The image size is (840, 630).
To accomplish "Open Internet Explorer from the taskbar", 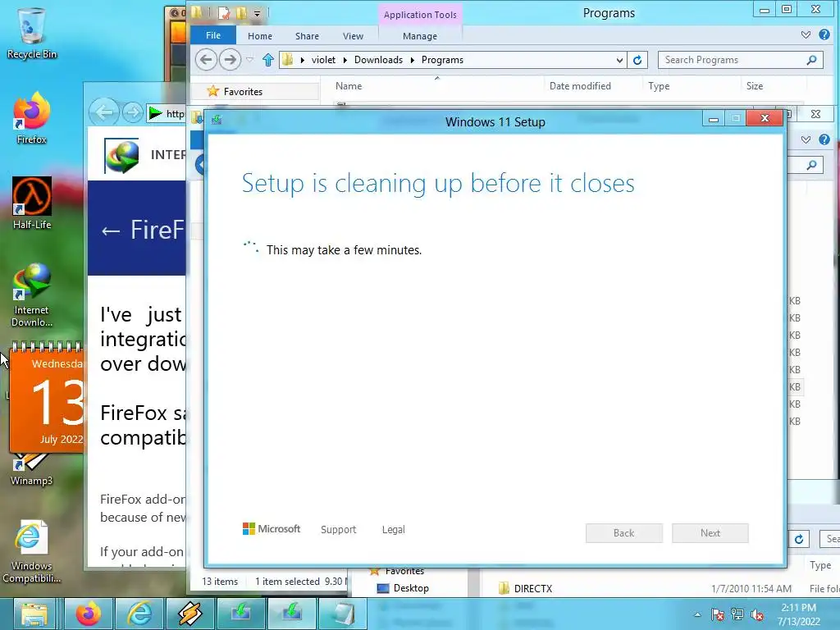I will 139,614.
